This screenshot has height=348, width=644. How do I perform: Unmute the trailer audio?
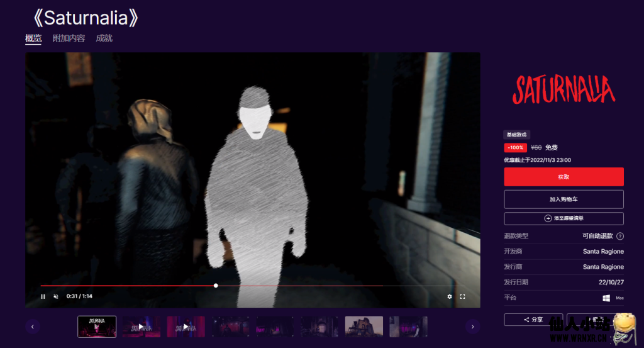pos(55,296)
